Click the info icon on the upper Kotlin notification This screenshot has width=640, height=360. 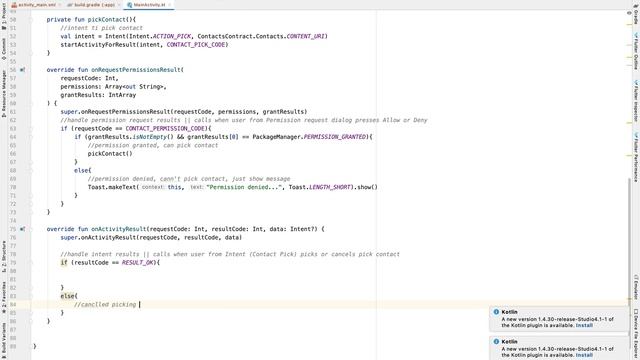coord(496,312)
